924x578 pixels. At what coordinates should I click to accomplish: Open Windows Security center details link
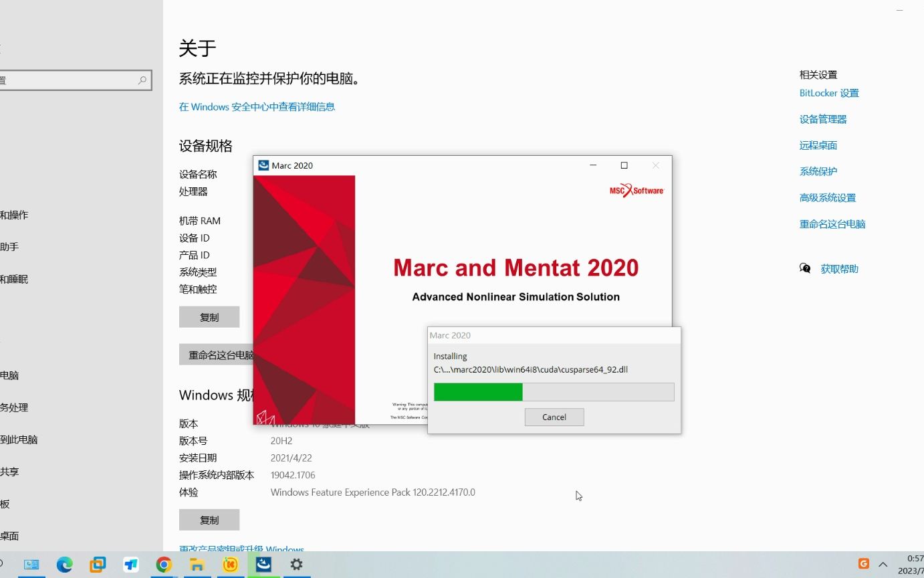point(257,106)
